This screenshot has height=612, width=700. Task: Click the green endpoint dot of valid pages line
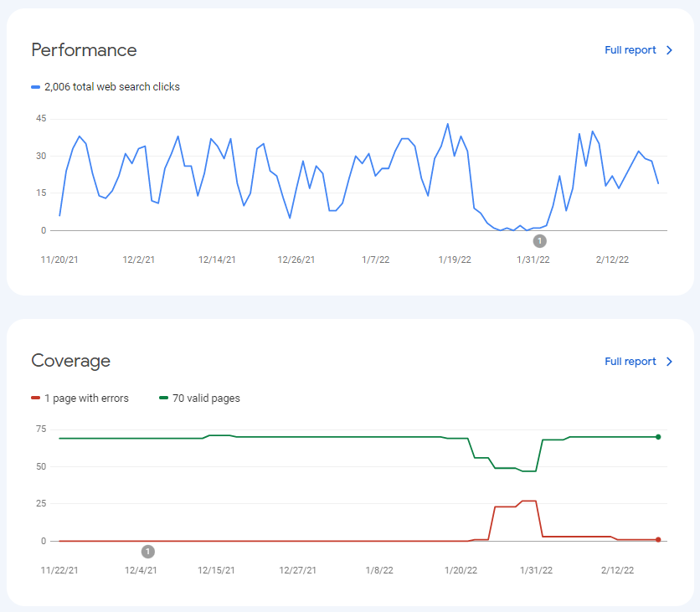(658, 437)
